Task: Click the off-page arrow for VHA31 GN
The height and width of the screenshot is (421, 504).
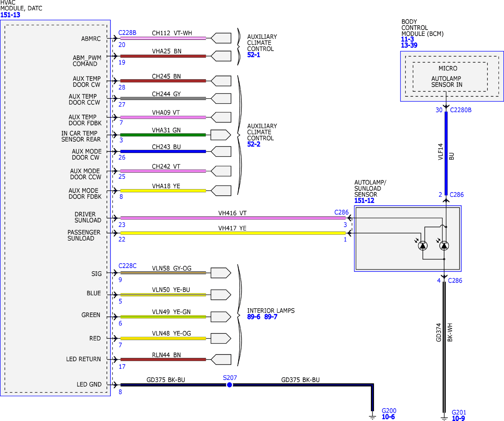Action: tap(221, 135)
